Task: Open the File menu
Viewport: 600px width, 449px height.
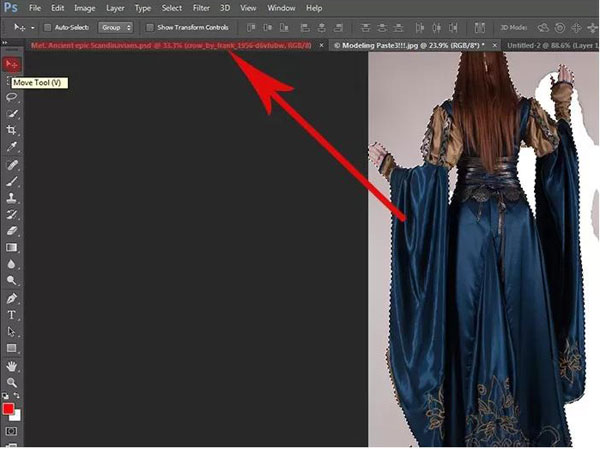Action: [35, 8]
